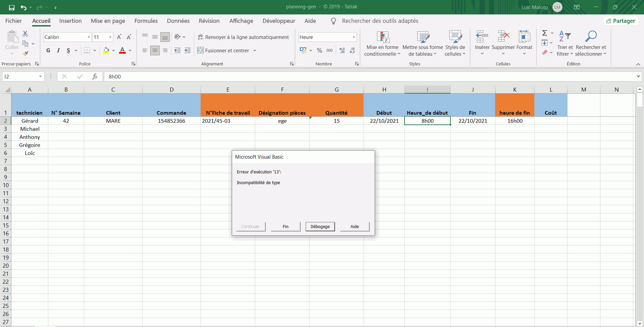Expand the Name Box dropdown arrow
Viewport: 644px width, 327px height.
point(40,76)
